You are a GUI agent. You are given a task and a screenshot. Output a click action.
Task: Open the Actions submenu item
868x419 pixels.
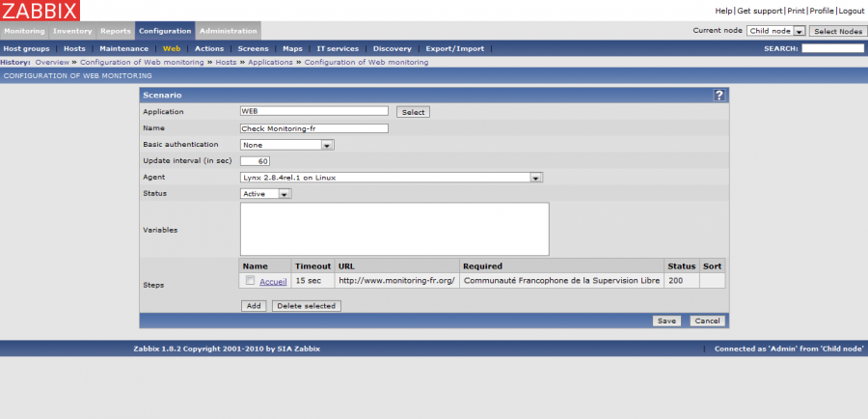pyautogui.click(x=209, y=49)
